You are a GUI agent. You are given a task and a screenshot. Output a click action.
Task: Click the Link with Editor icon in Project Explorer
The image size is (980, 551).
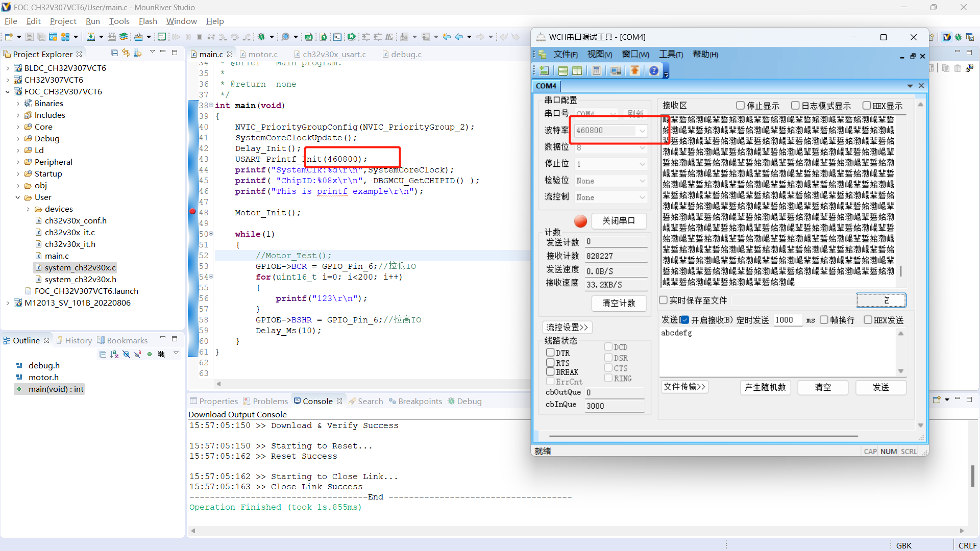(126, 53)
